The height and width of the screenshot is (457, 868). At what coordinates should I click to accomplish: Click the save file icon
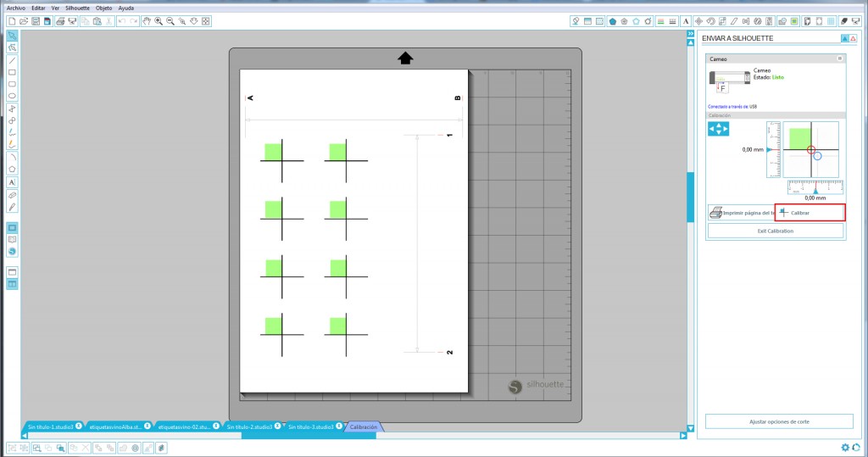click(36, 20)
